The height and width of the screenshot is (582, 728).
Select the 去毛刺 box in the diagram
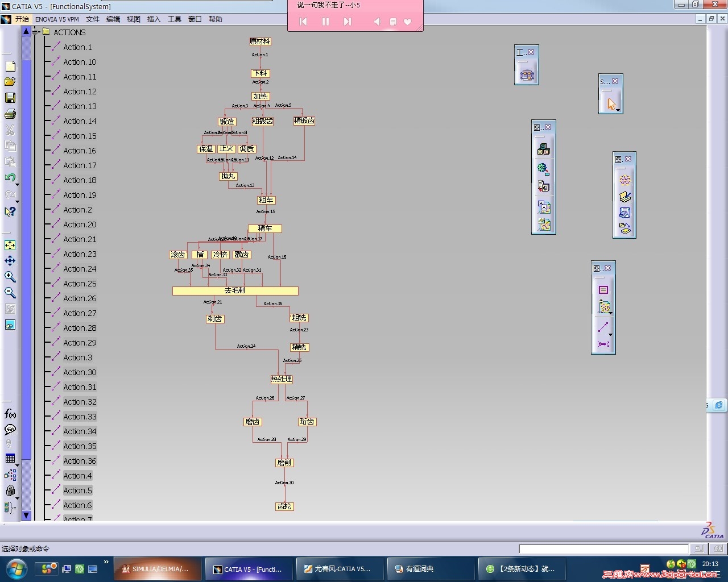pyautogui.click(x=235, y=290)
